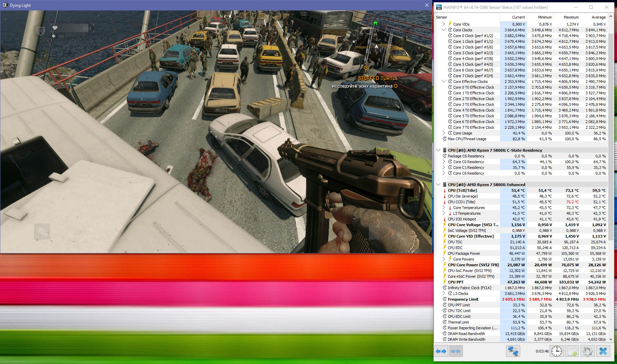The height and width of the screenshot is (364, 617).
Task: Select the L3 Clocks row
Action: (x=521, y=294)
